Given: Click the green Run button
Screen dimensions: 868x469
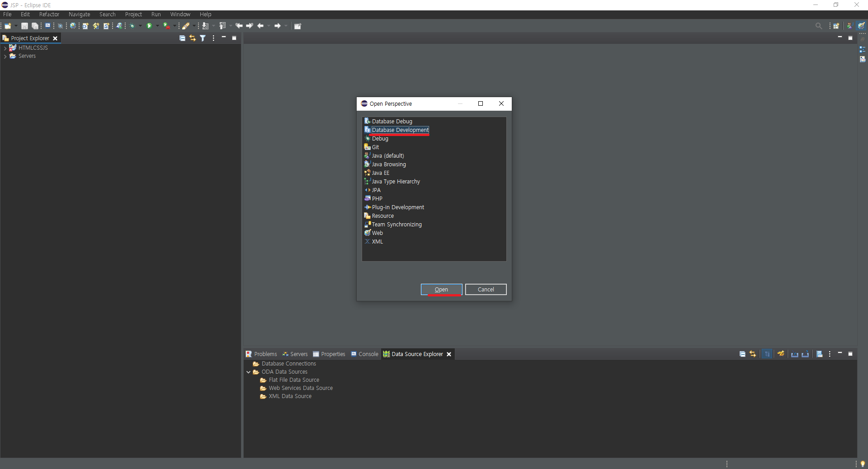Looking at the screenshot, I should coord(149,26).
